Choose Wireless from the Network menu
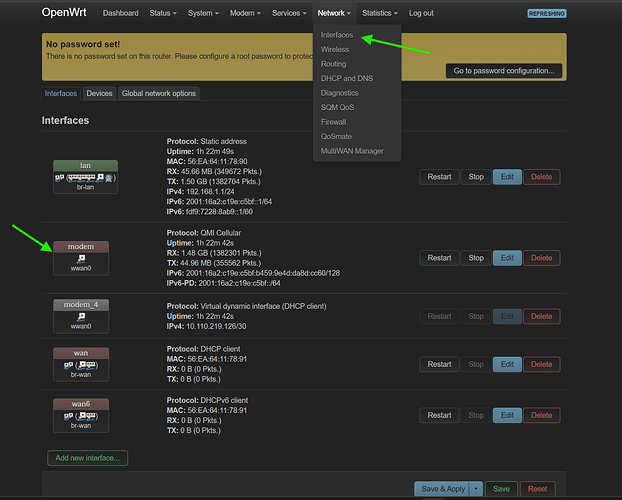This screenshot has height=500, width=622. tap(335, 49)
